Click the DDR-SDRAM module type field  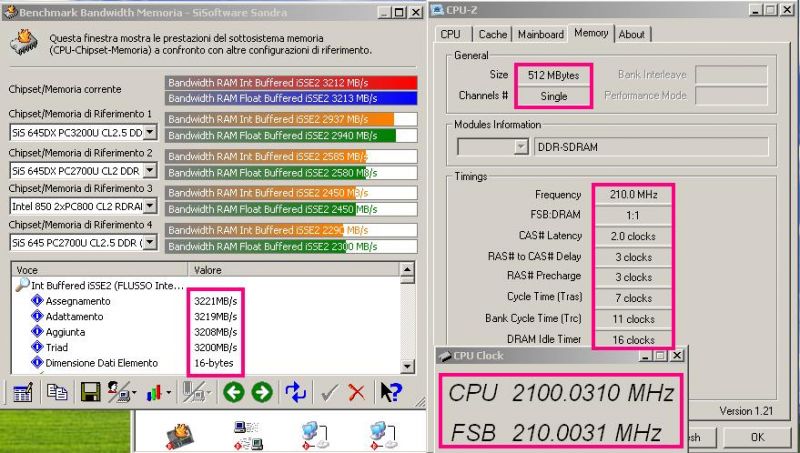[651, 147]
